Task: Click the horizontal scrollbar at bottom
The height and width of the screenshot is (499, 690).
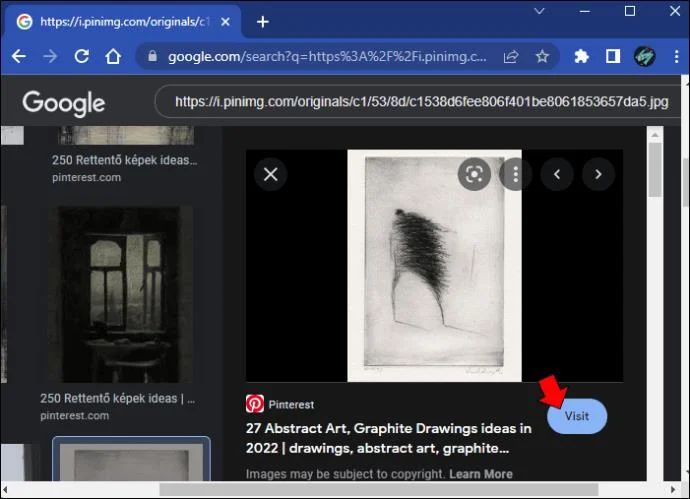Action: [x=378, y=489]
